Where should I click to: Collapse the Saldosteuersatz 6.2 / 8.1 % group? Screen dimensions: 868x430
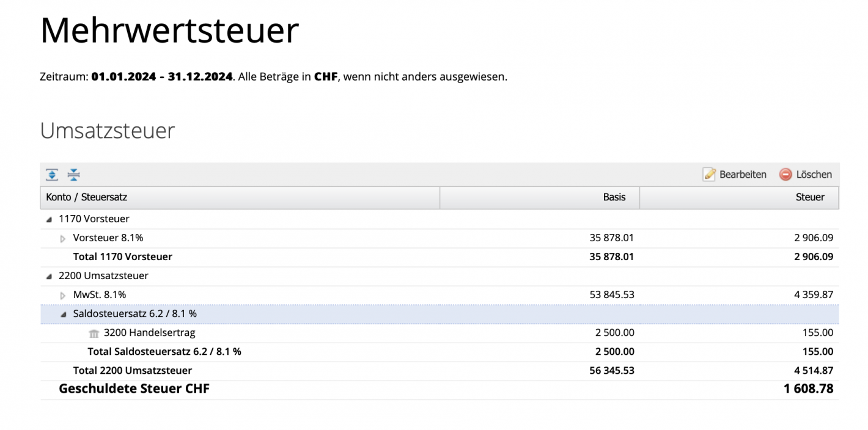64,313
